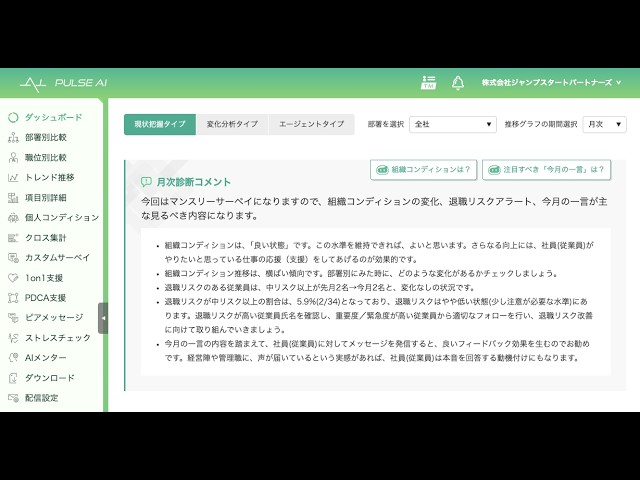Click the TM list icon in header
640x480 pixels.
428,82
